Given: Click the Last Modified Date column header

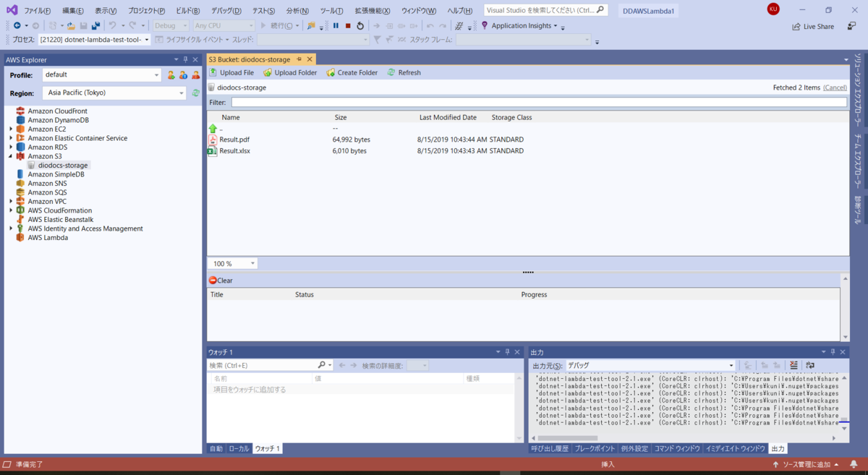Looking at the screenshot, I should [x=448, y=117].
